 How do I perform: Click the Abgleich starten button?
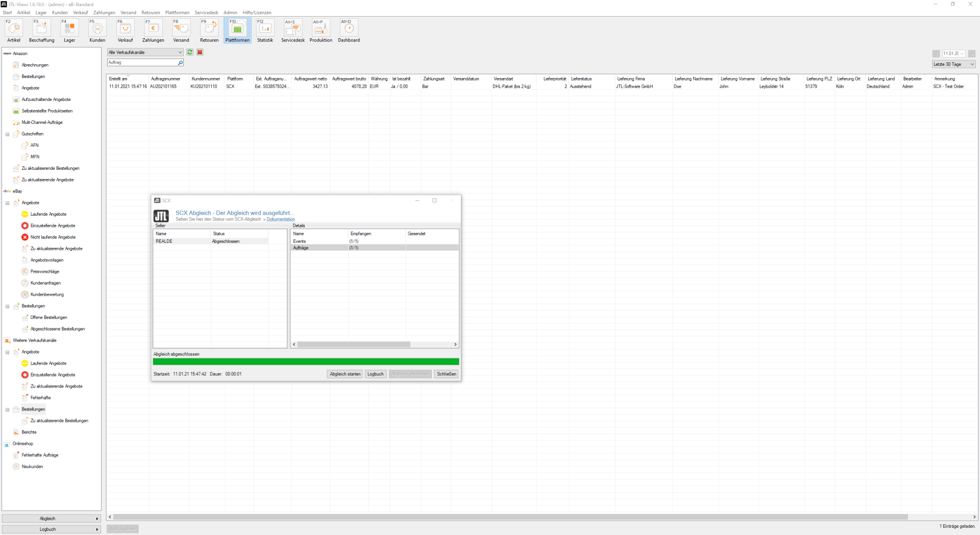tap(345, 374)
